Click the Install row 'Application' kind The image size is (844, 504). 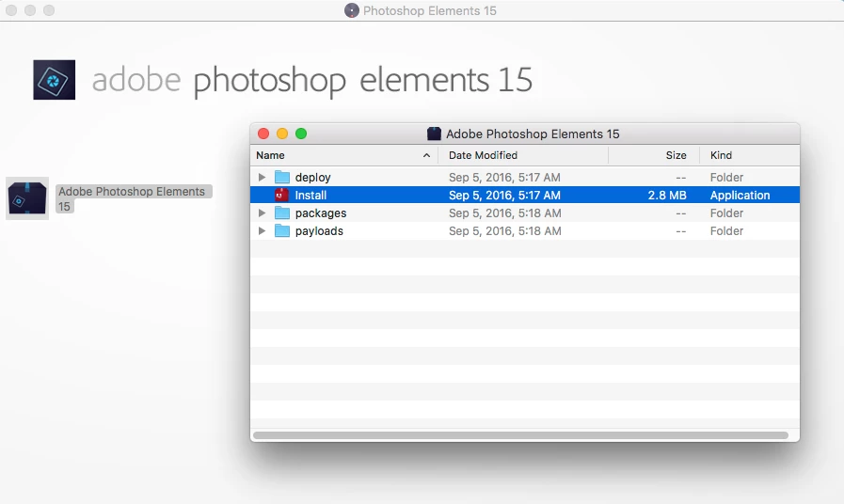pyautogui.click(x=740, y=195)
